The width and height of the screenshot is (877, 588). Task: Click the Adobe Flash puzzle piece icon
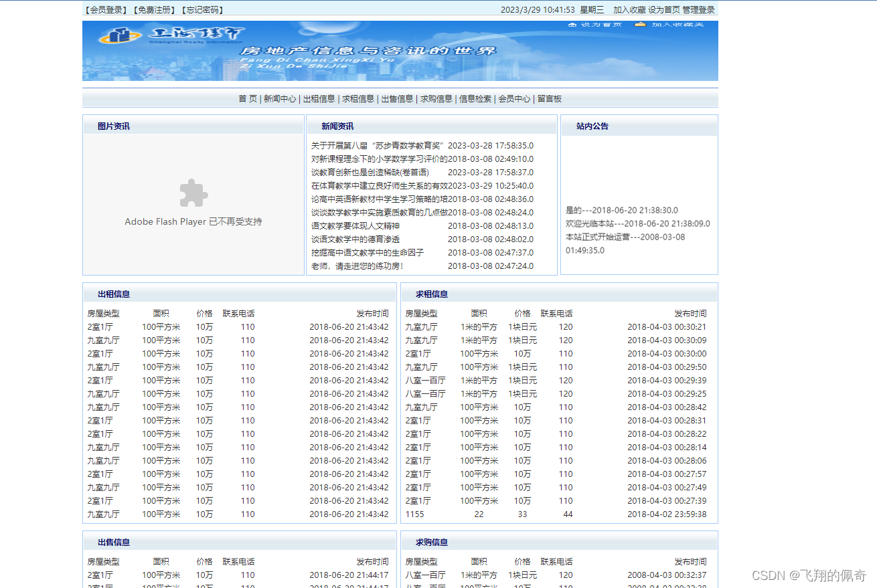[193, 193]
